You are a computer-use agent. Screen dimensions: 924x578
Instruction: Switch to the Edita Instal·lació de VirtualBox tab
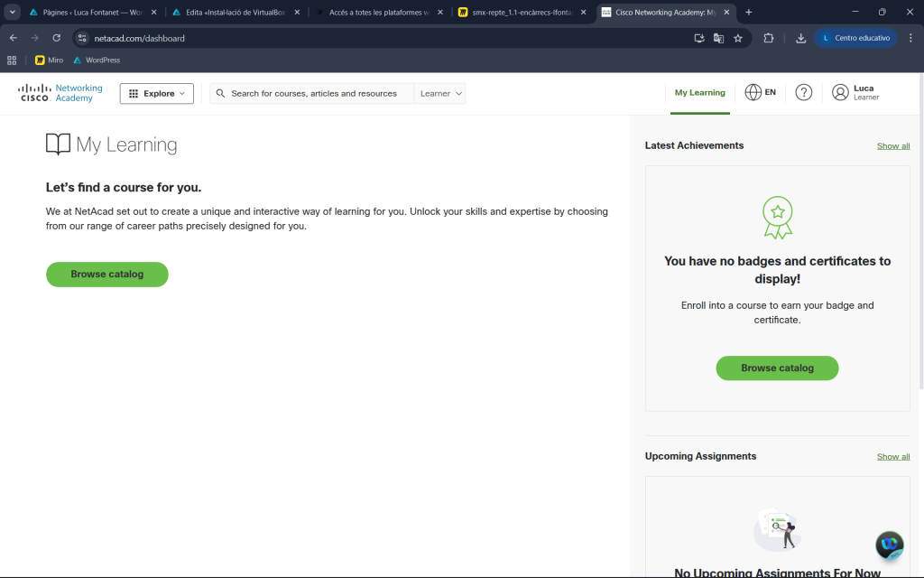tap(236, 13)
